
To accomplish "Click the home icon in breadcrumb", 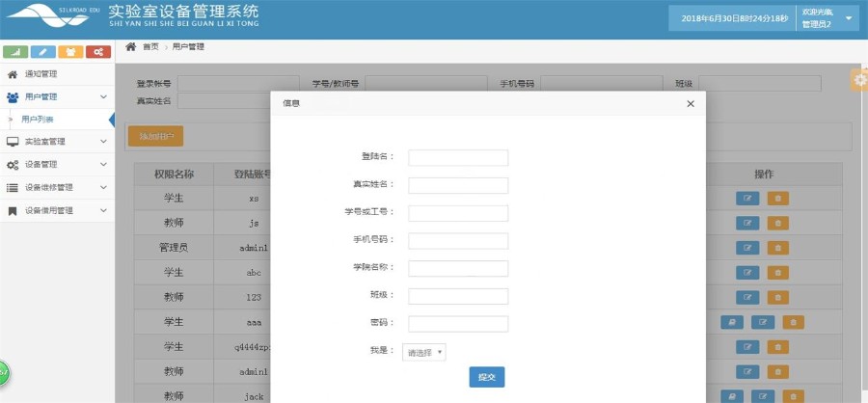I will (x=130, y=46).
